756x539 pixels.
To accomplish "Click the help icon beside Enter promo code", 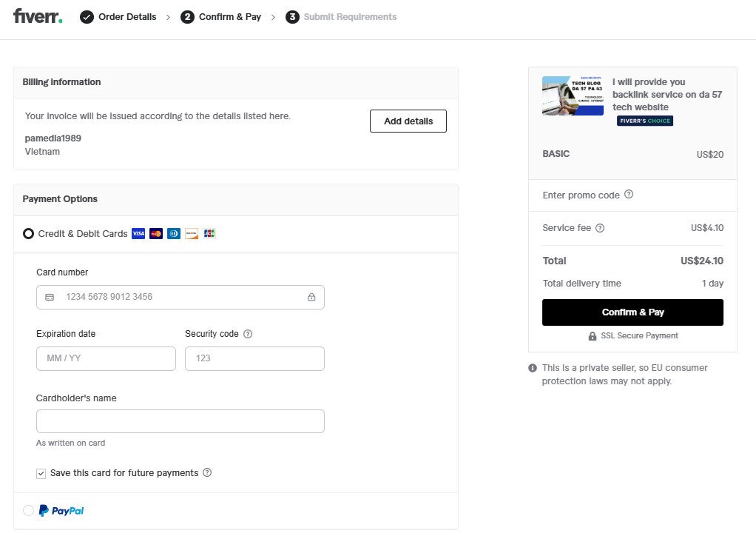I will coord(629,195).
